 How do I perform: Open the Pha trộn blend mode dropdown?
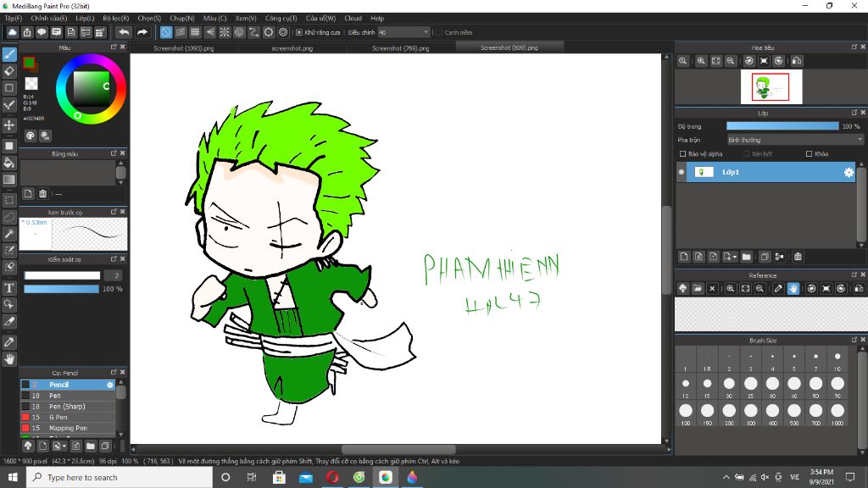coord(795,140)
